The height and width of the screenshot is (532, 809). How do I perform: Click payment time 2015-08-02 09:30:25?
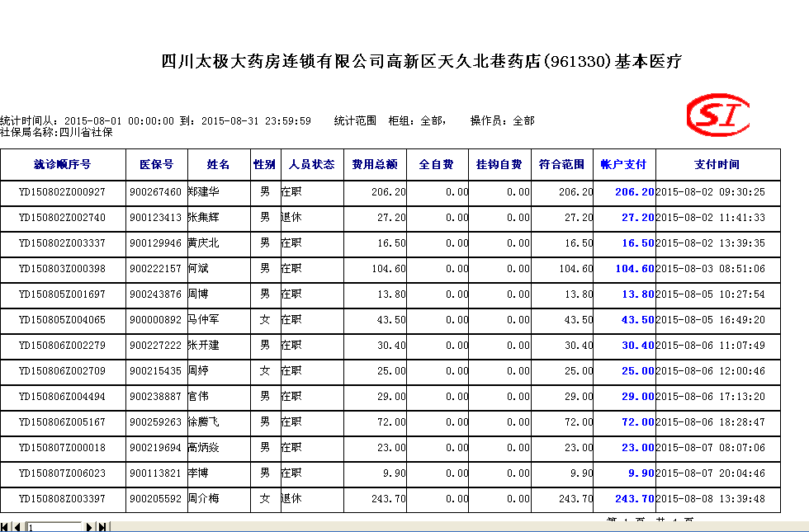tap(711, 192)
